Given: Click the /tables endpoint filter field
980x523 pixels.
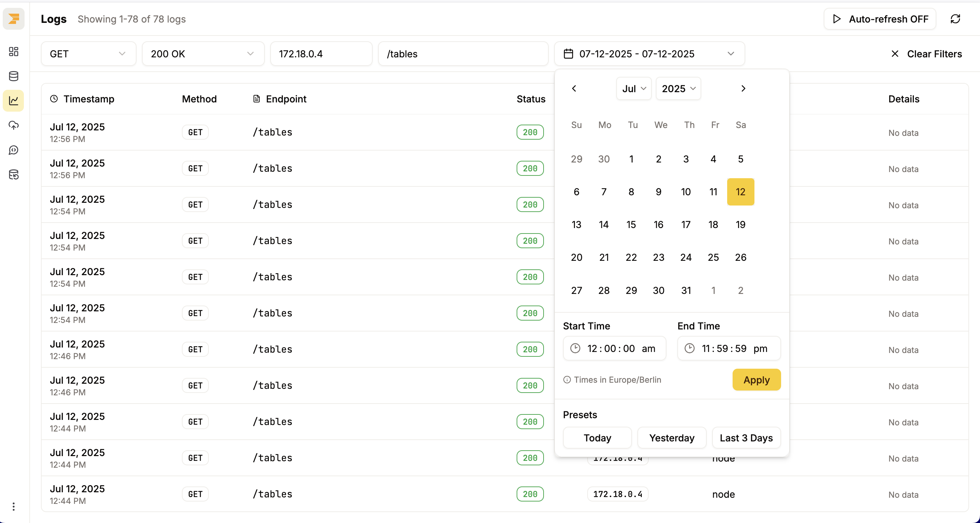Looking at the screenshot, I should [x=463, y=54].
